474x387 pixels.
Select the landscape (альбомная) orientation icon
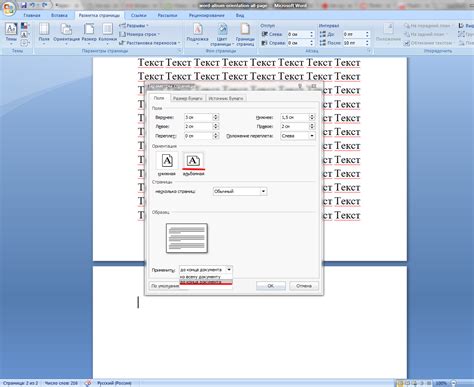tap(193, 161)
